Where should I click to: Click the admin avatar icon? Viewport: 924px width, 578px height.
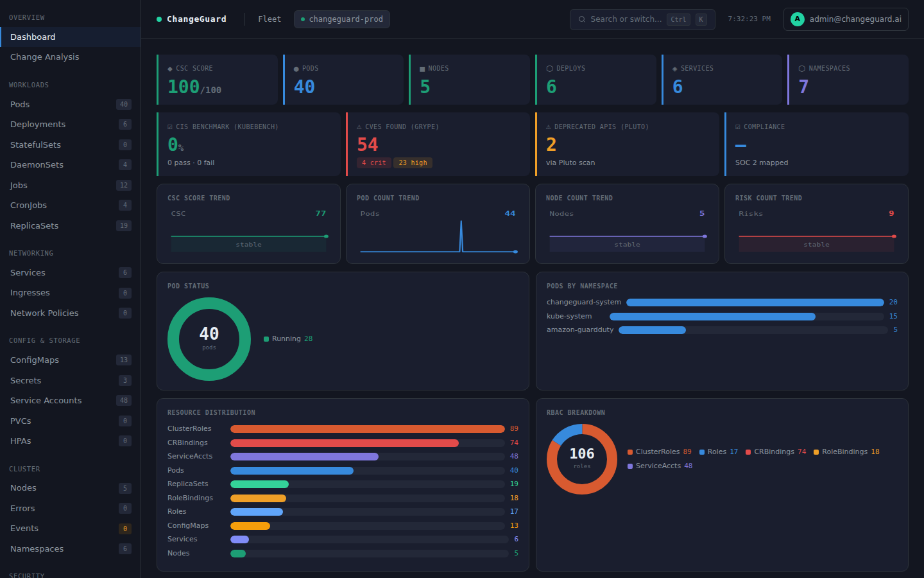pyautogui.click(x=798, y=19)
